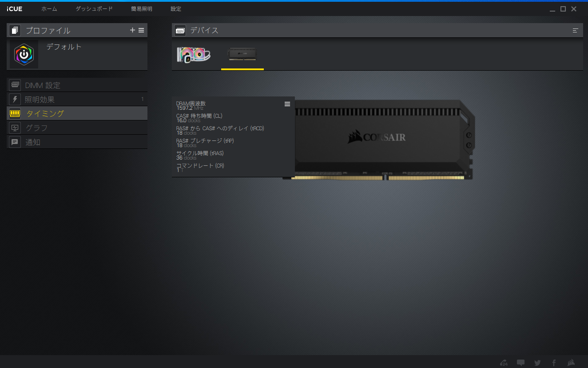The width and height of the screenshot is (588, 368).
Task: Open 通知 in the sidebar
Action: [77, 142]
